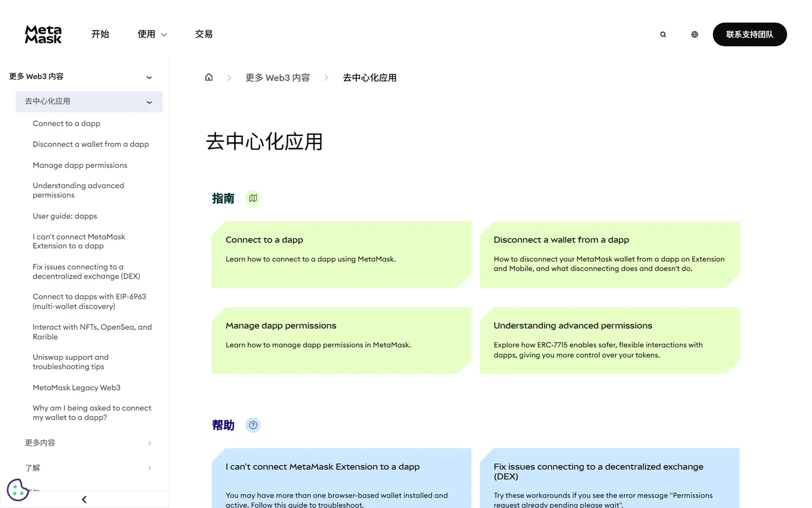Open sidebar link Disconnect a wallet from a dapp
Screen dimensions: 812x508
pyautogui.click(x=90, y=144)
